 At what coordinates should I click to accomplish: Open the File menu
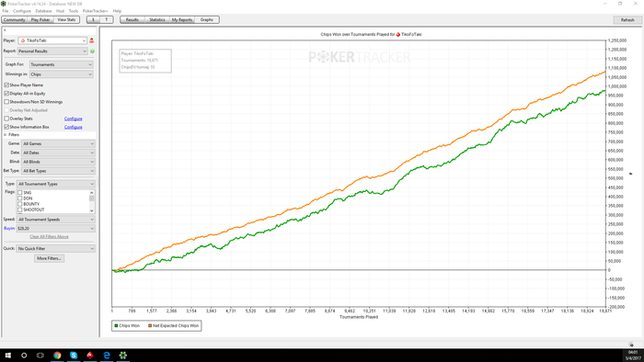[6, 11]
